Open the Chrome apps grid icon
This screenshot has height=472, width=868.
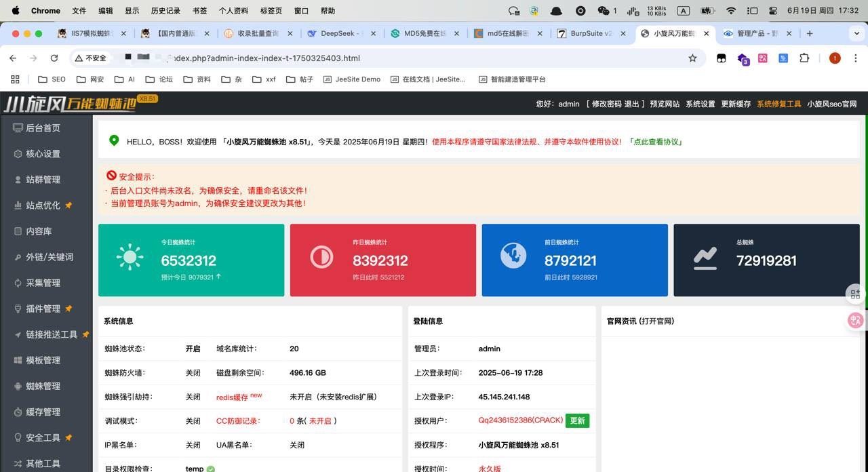click(15, 79)
